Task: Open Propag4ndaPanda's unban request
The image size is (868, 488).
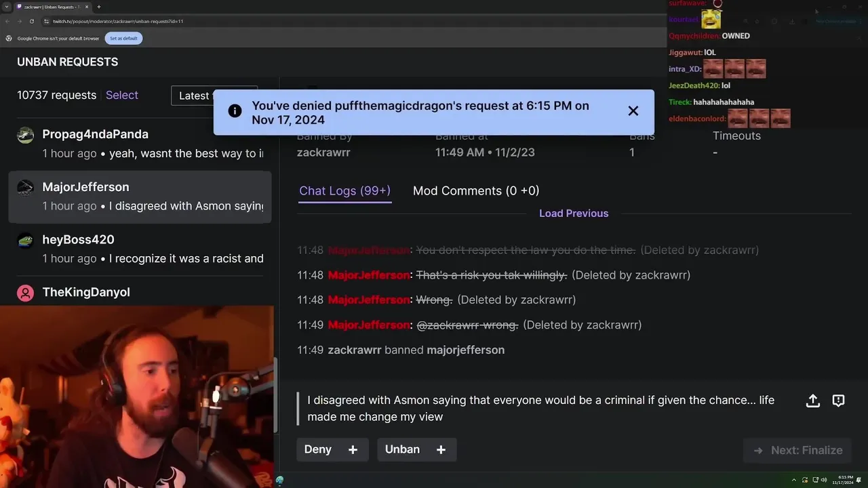Action: click(140, 144)
